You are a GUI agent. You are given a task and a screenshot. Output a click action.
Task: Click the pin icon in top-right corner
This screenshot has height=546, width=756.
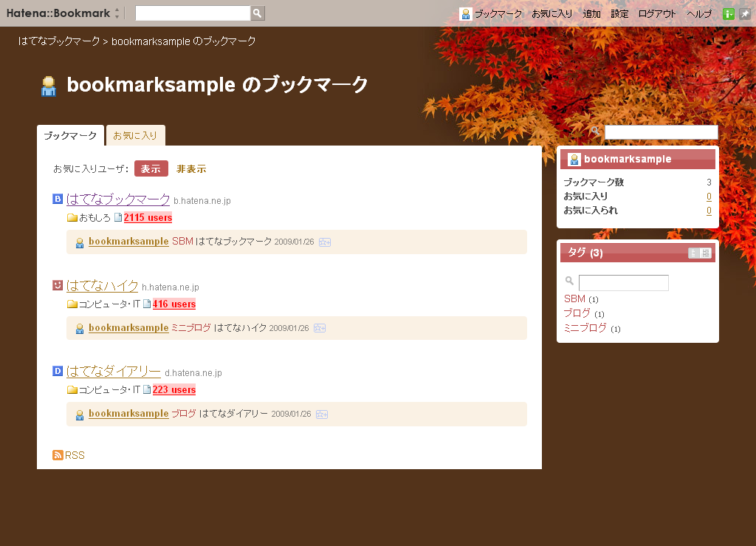[745, 14]
